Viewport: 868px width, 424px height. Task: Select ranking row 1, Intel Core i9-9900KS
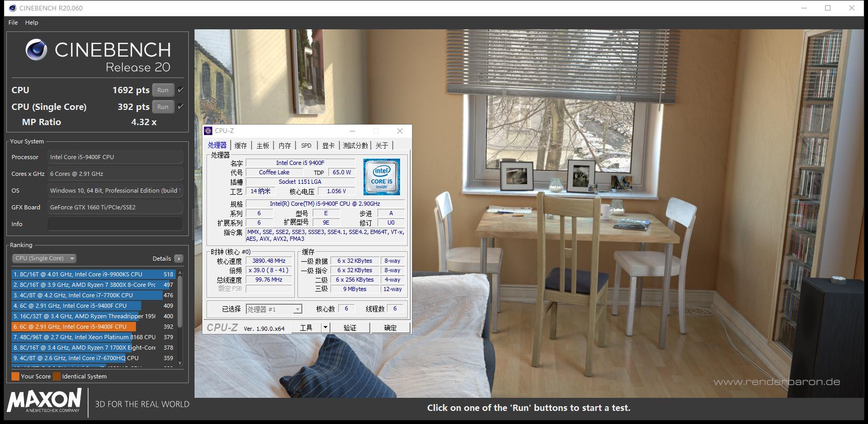(93, 274)
